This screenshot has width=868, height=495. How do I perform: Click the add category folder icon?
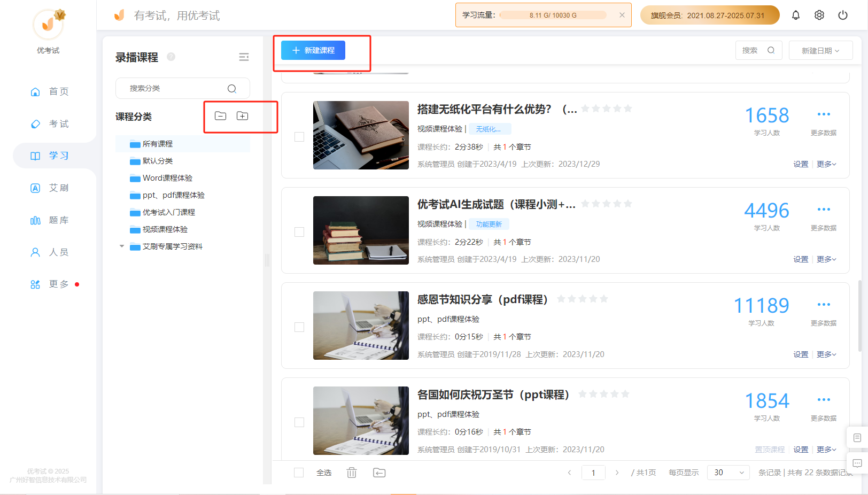click(242, 116)
